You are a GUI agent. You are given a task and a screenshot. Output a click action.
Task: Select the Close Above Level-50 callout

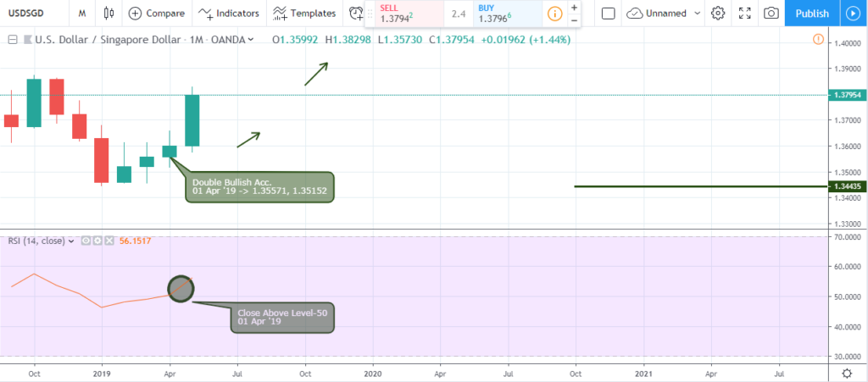point(282,317)
